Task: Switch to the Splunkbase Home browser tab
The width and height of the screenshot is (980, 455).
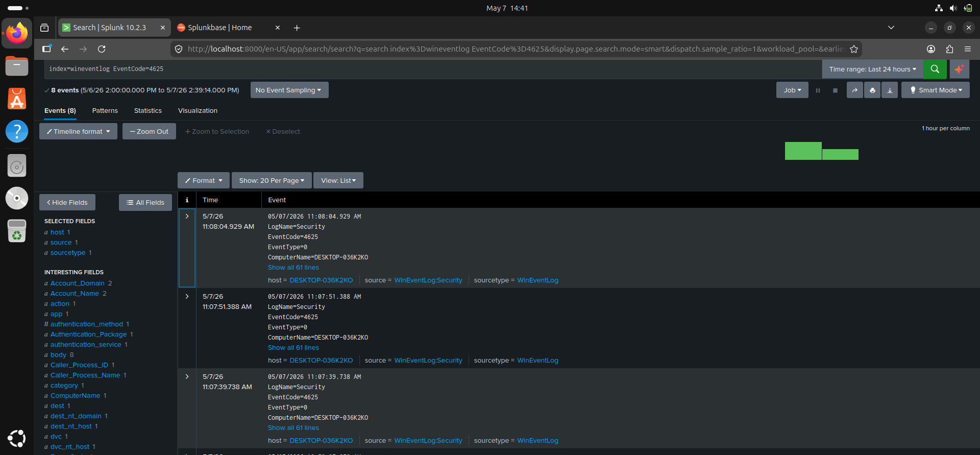Action: click(228, 28)
